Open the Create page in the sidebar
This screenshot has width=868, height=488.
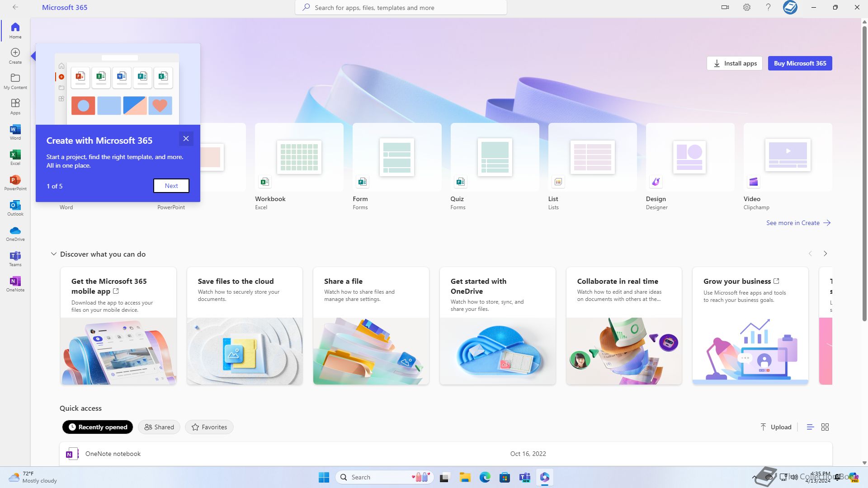pyautogui.click(x=15, y=56)
